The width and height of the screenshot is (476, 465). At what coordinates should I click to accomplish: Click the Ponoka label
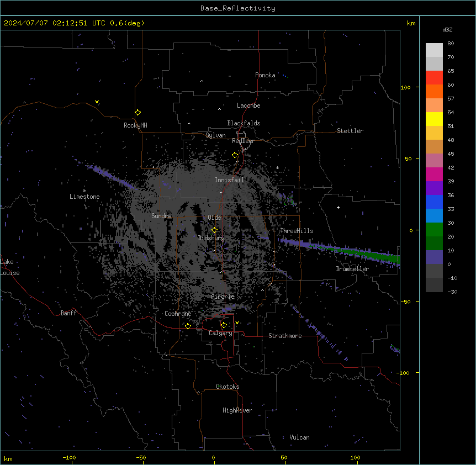265,75
